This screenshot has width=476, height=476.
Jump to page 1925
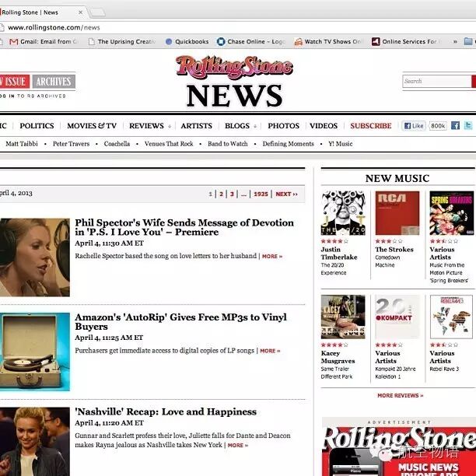coord(261,194)
